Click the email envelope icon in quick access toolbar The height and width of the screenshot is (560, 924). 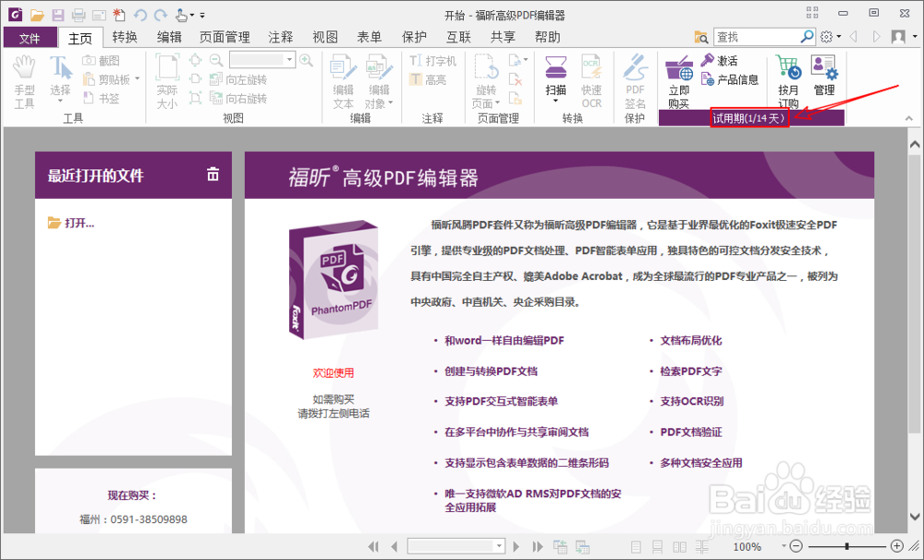point(99,15)
